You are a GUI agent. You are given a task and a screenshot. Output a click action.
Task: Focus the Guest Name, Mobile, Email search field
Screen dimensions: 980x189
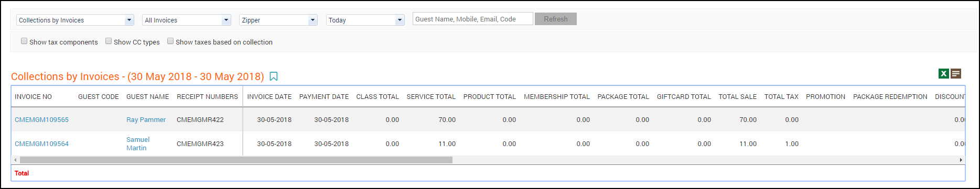tap(473, 19)
